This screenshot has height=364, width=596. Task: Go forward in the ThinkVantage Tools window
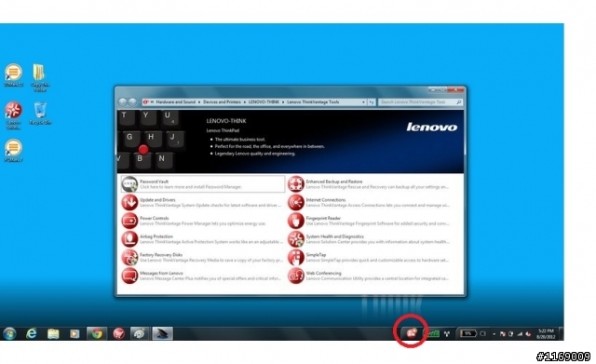click(132, 102)
